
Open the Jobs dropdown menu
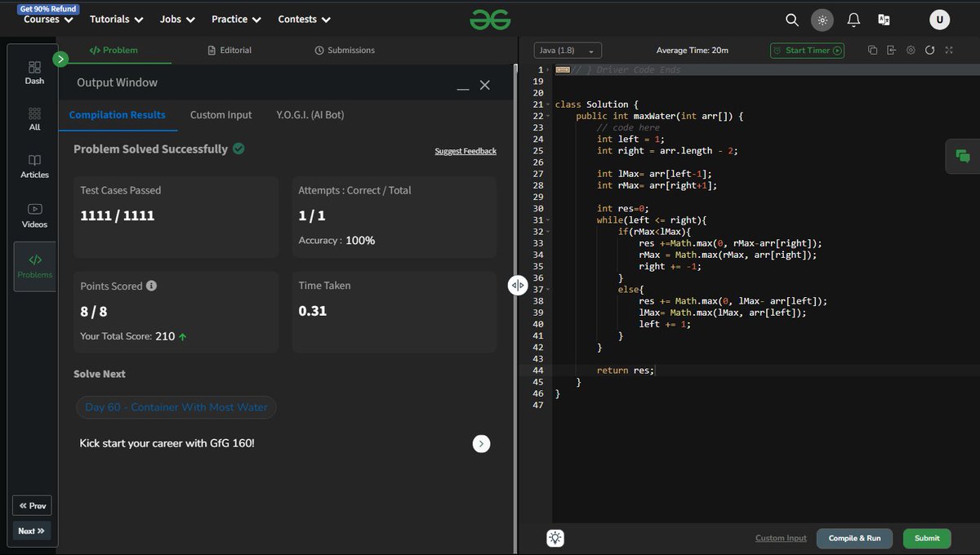177,20
